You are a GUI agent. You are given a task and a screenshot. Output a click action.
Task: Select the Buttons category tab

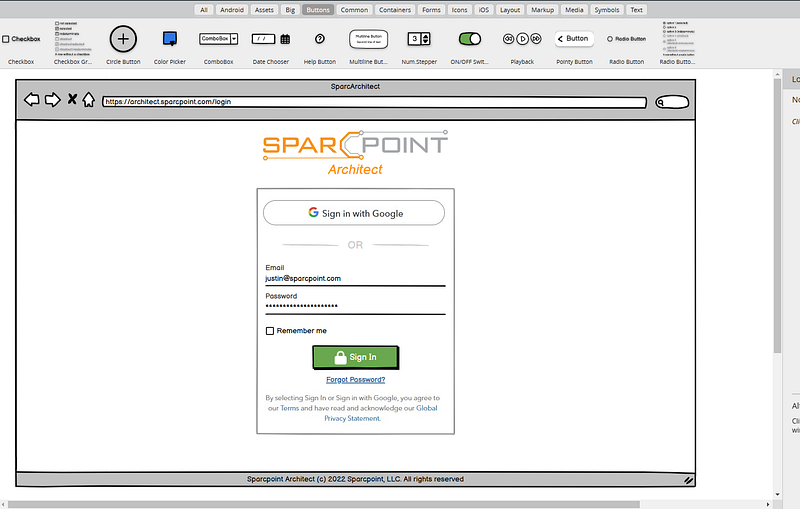[x=318, y=10]
